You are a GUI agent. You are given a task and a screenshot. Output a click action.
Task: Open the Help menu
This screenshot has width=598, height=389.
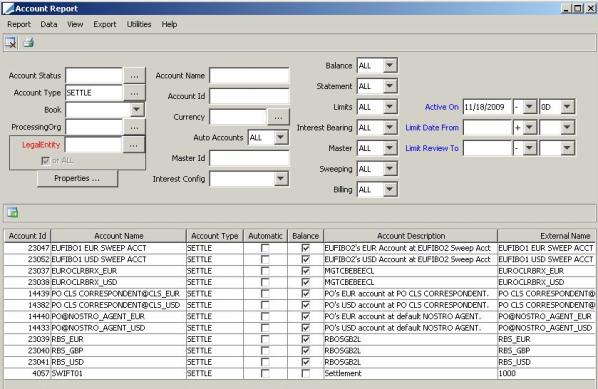(169, 24)
